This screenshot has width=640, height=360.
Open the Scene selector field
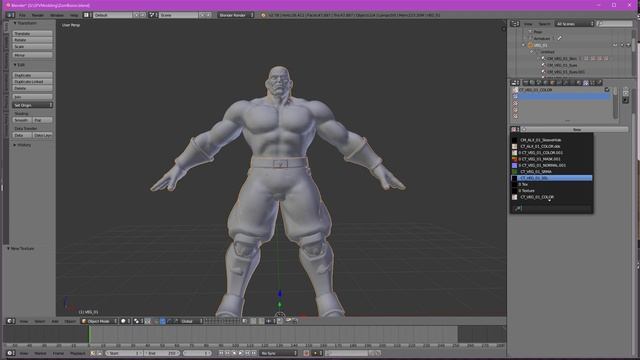click(178, 15)
